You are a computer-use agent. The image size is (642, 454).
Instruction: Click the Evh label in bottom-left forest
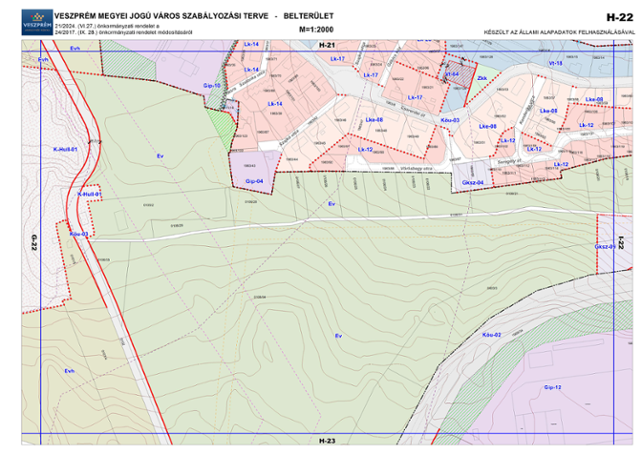tap(70, 371)
